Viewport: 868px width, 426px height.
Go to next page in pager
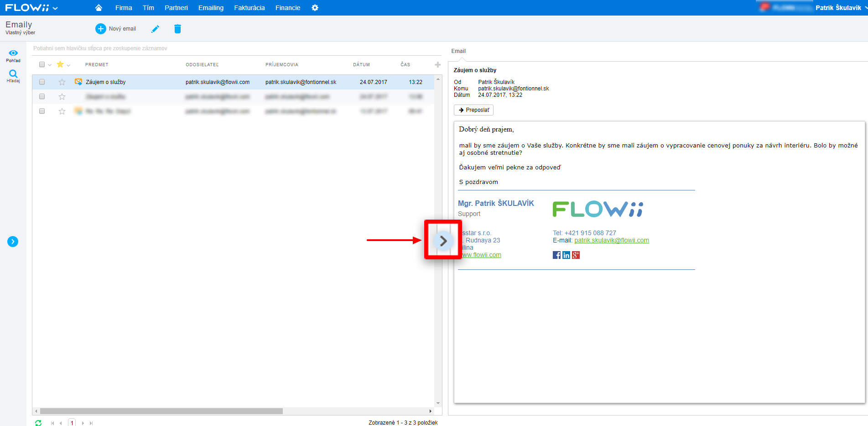[x=83, y=423]
